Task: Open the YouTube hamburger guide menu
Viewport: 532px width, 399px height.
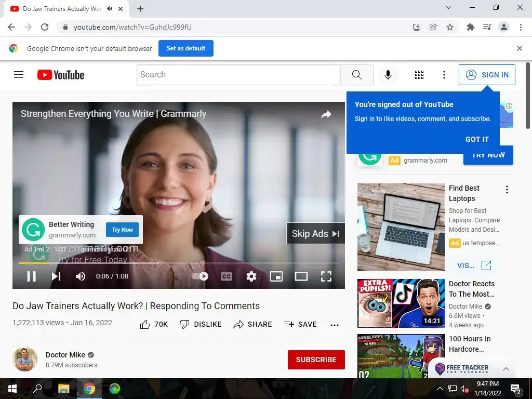Action: (x=19, y=75)
